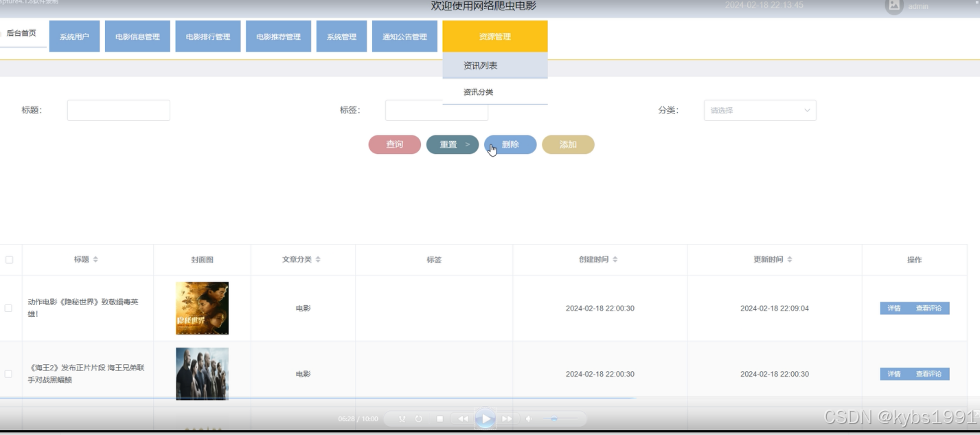Select 资讯分类 from the dropdown menu
980x435 pixels.
point(494,92)
